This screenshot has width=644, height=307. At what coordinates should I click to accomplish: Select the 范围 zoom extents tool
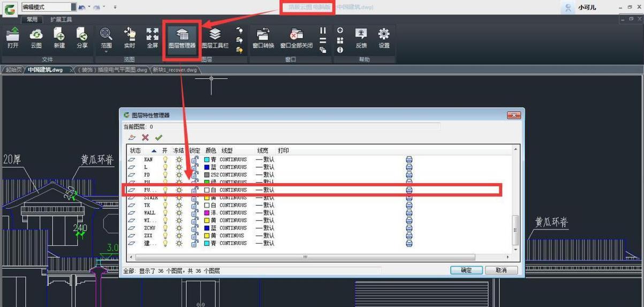click(x=106, y=38)
